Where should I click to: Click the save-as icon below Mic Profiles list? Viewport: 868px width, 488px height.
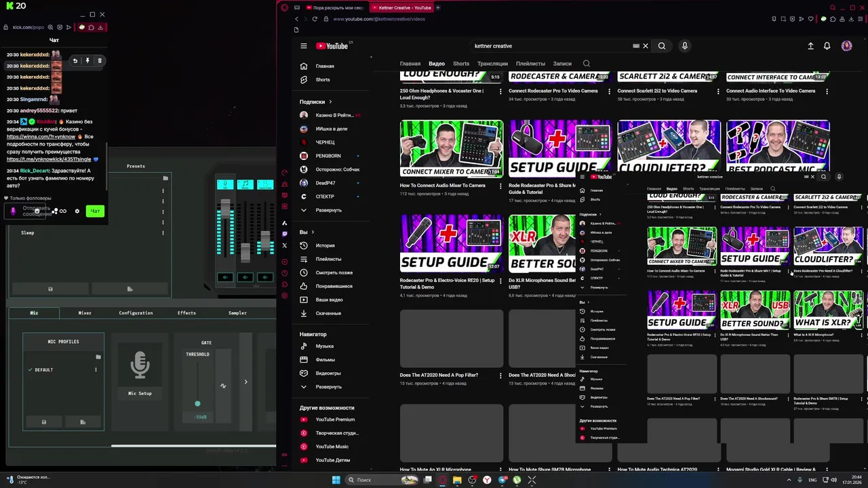pyautogui.click(x=83, y=422)
